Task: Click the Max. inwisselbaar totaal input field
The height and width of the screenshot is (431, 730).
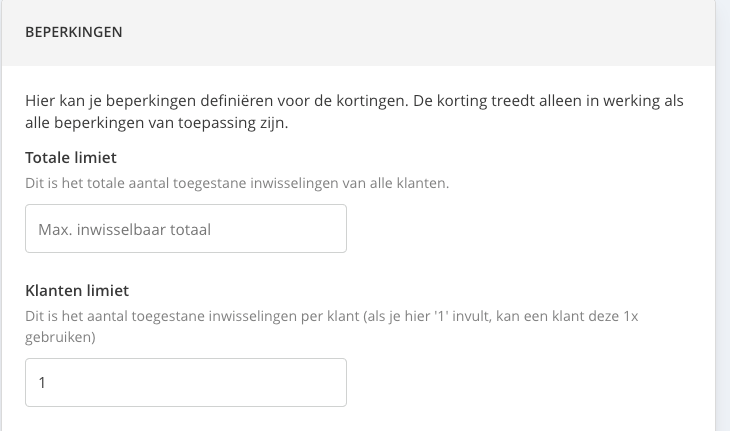Action: 185,229
